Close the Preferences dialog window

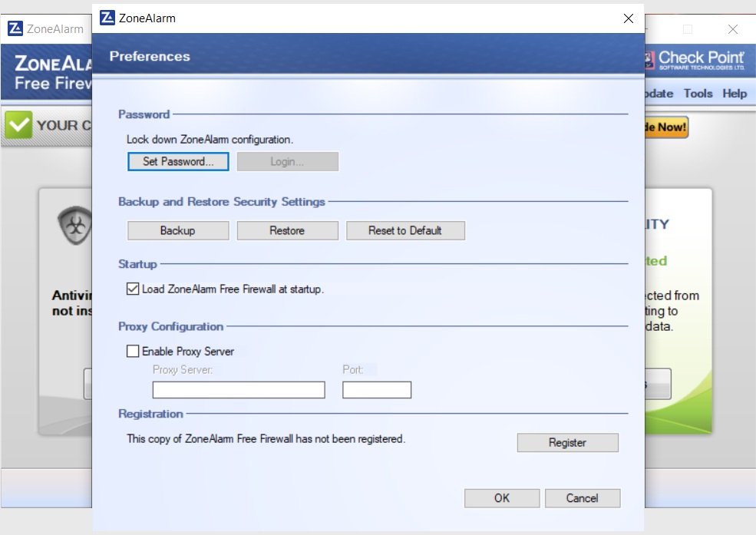[629, 18]
